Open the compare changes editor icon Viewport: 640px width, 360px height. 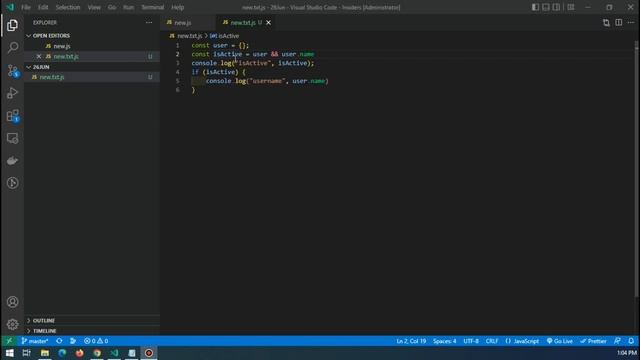(606, 23)
